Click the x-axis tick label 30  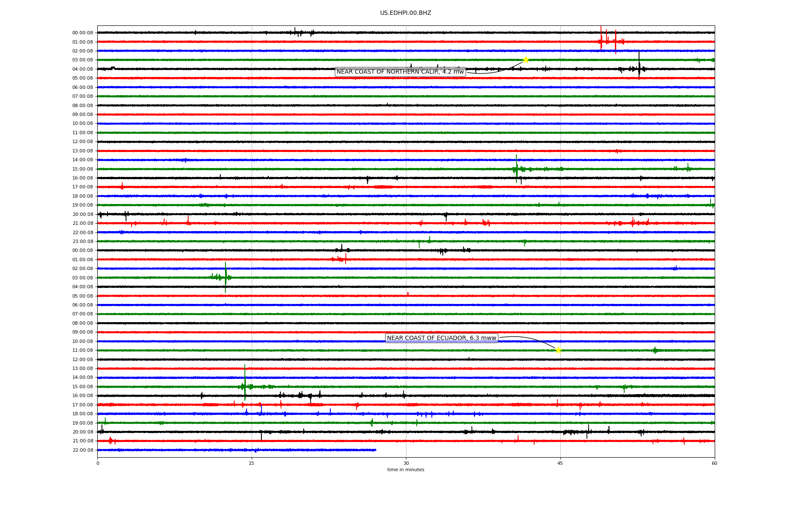click(x=406, y=463)
